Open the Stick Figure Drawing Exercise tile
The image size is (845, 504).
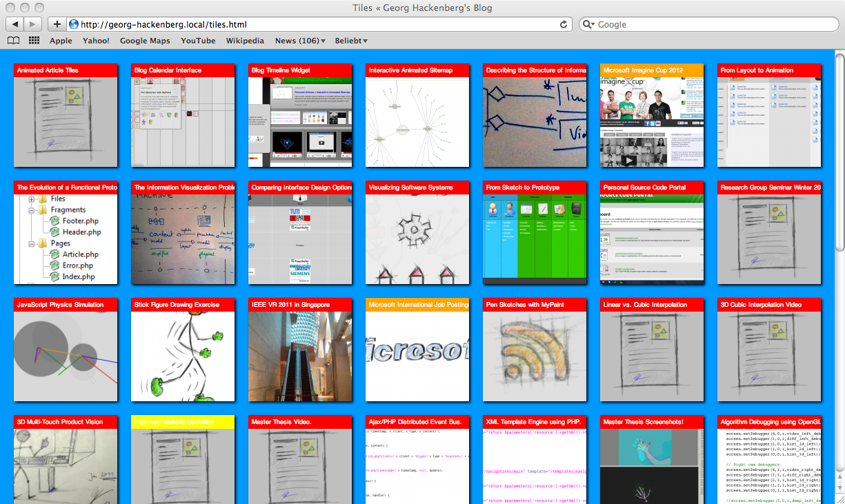[x=183, y=350]
